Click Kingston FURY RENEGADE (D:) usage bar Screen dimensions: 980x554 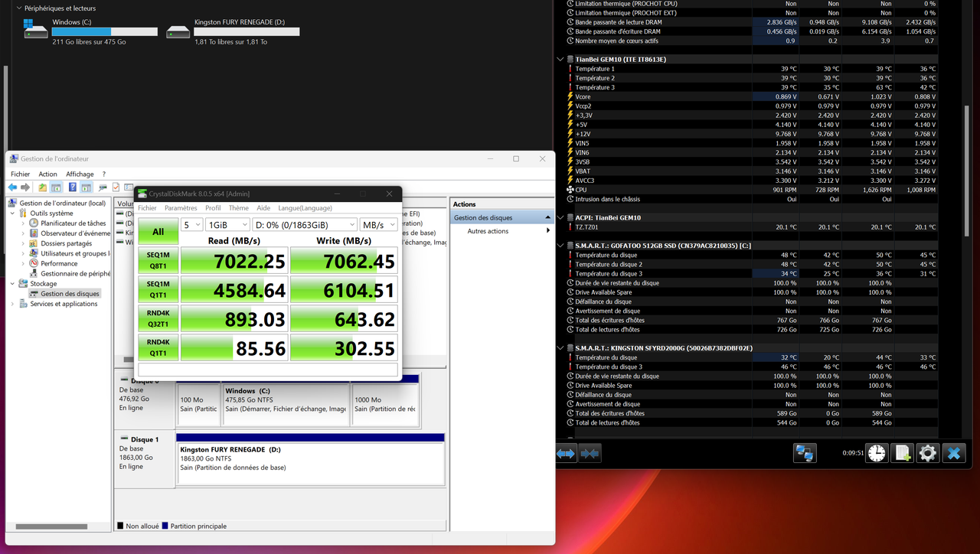[247, 32]
